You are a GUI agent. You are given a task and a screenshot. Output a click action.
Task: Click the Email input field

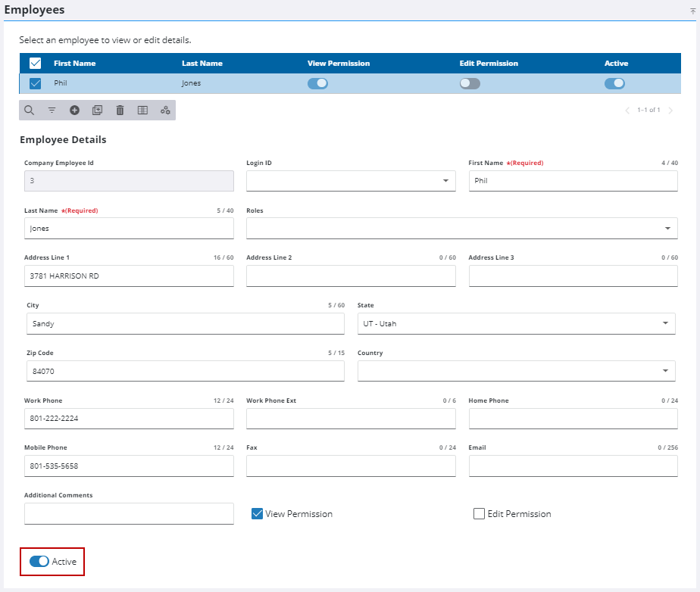tap(573, 466)
